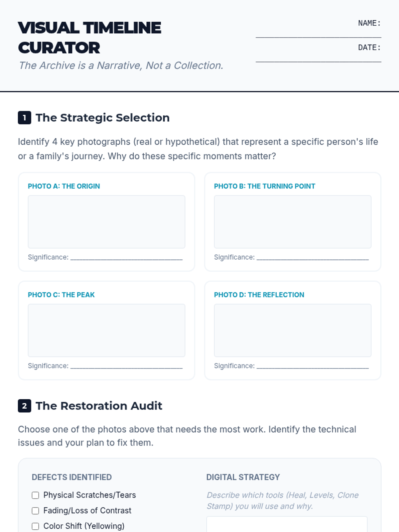Click the Photo D: The Reflection box

coord(293,330)
